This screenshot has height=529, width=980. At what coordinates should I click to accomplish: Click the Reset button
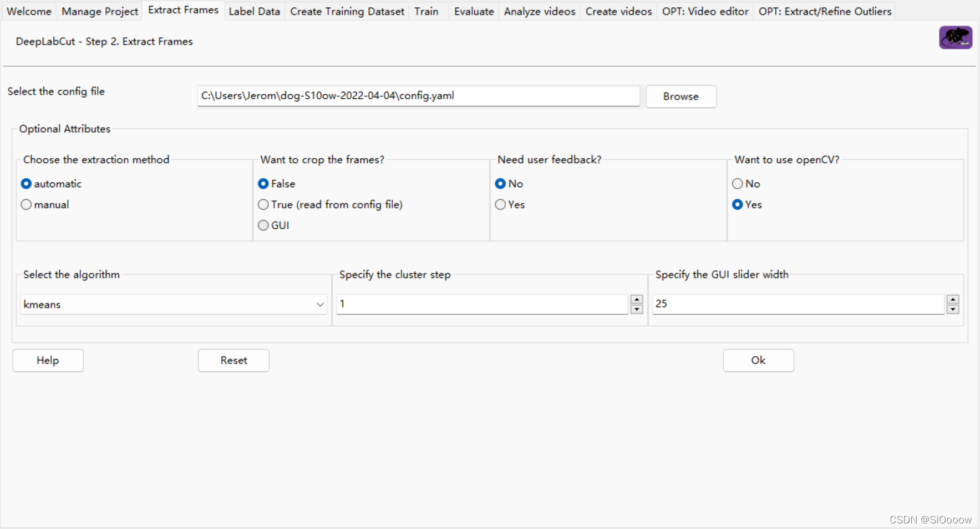coord(234,360)
